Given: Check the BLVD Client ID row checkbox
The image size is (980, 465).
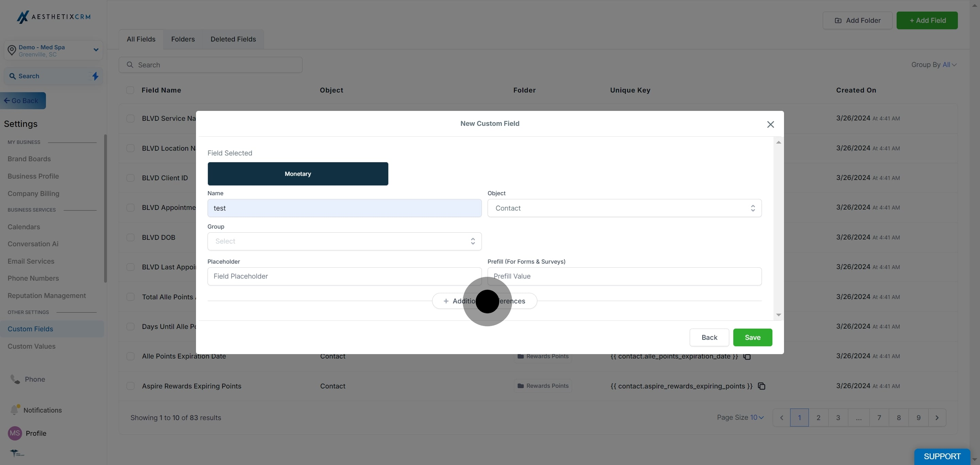Looking at the screenshot, I should point(130,178).
